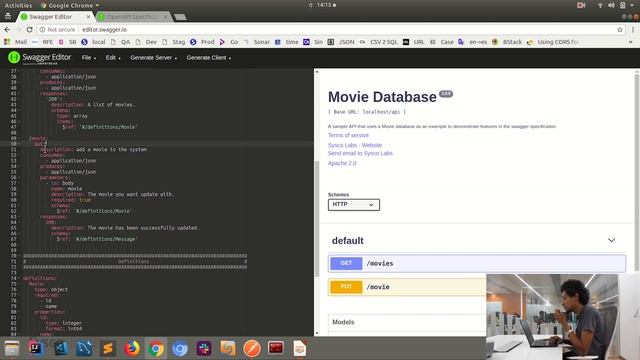Go back with browser back arrow

[x=7, y=29]
